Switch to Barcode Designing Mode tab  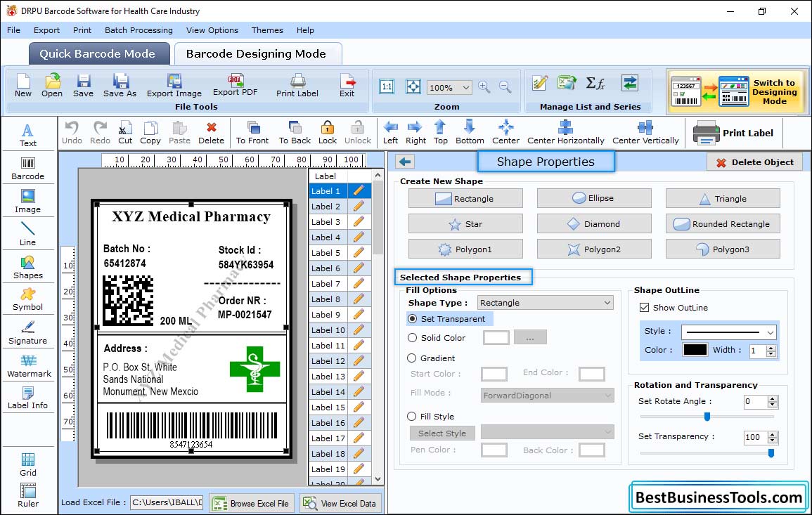(x=257, y=54)
